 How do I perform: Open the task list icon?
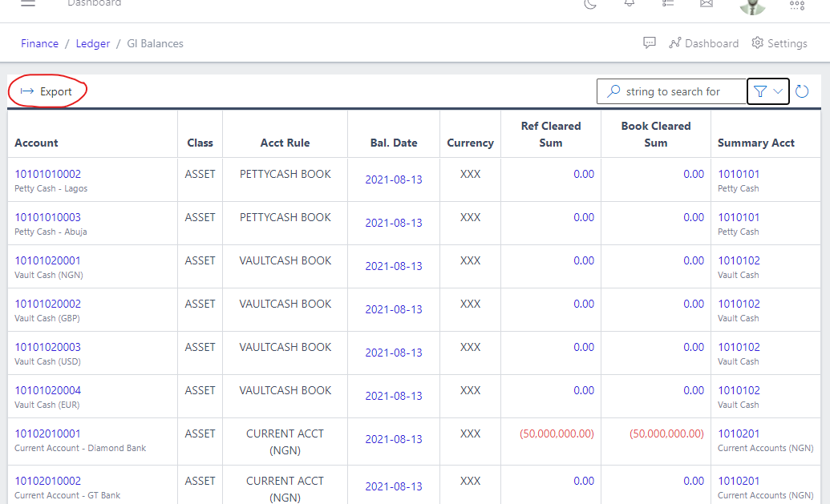[668, 4]
